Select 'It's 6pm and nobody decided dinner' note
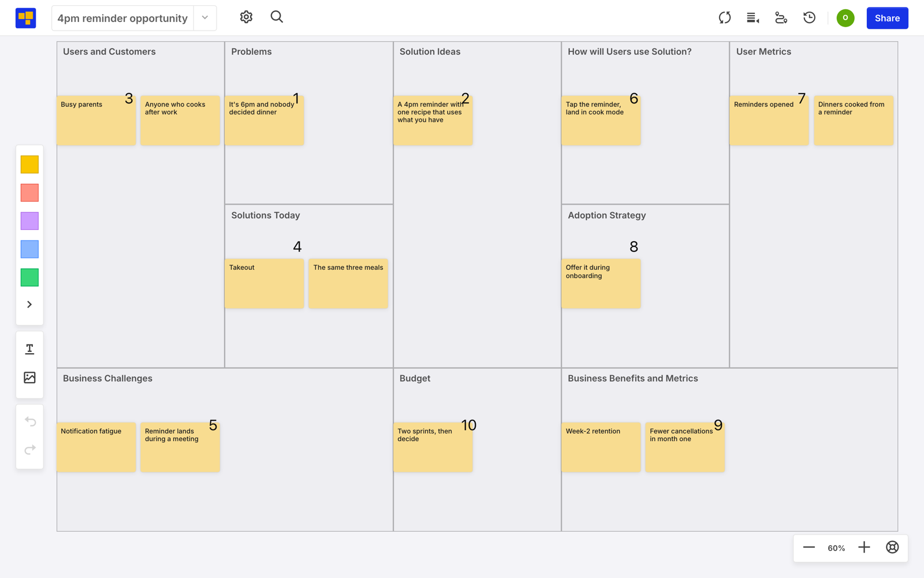 (x=264, y=120)
